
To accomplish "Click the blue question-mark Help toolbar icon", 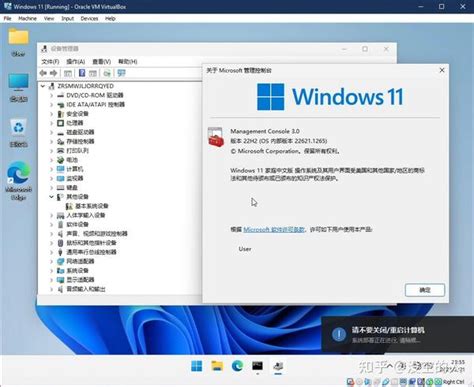I will pos(82,73).
